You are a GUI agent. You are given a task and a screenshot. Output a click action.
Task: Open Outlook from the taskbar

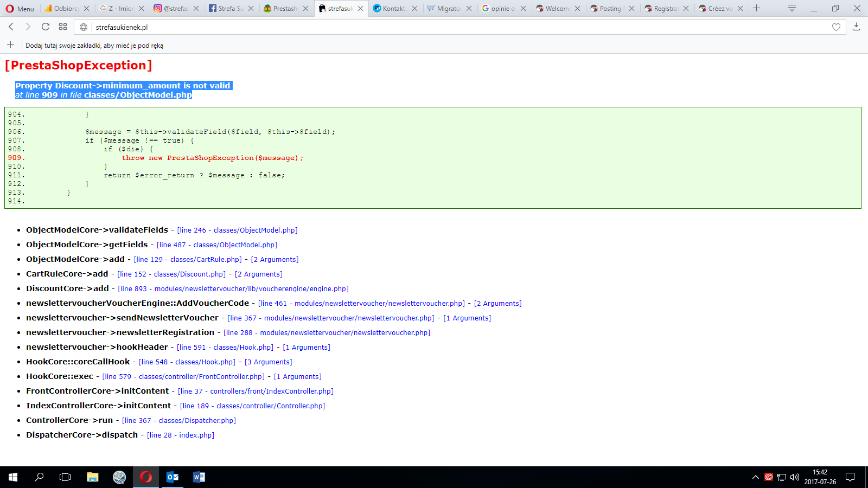click(173, 477)
